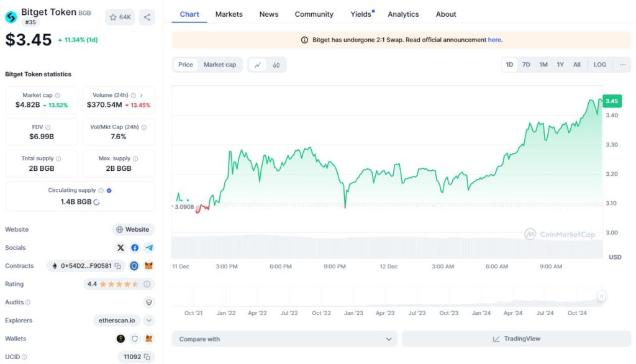This screenshot has width=636, height=364.
Task: Show Circulating supply info icon
Action: (101, 190)
